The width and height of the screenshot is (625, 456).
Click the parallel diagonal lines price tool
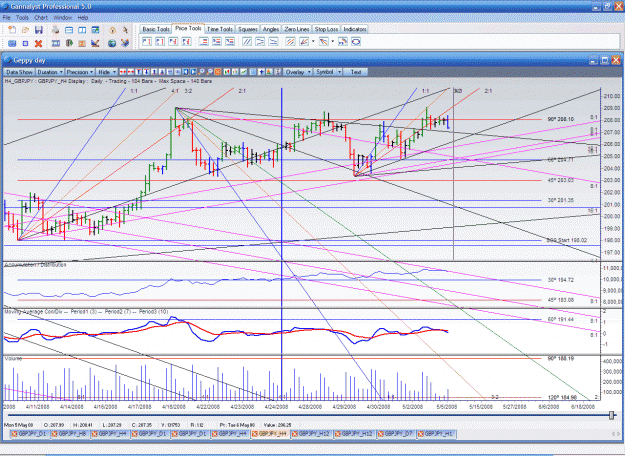[x=247, y=41]
